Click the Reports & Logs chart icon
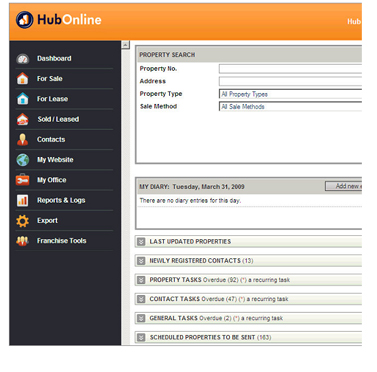This screenshot has width=377, height=372. pyautogui.click(x=23, y=200)
